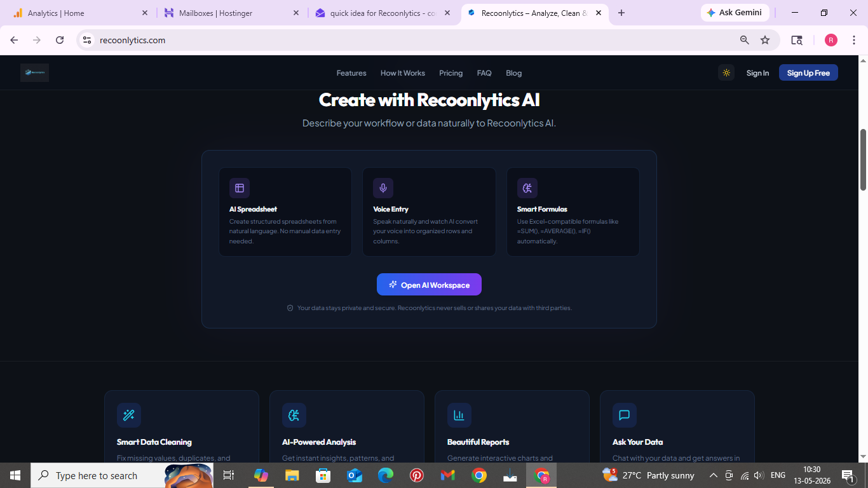Toggle the light/dark theme sun icon
This screenshot has width=868, height=488.
pos(726,73)
